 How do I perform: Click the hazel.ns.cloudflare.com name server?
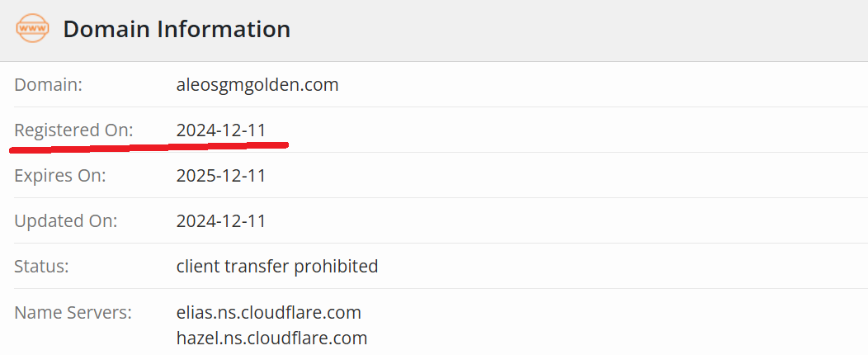pyautogui.click(x=271, y=338)
